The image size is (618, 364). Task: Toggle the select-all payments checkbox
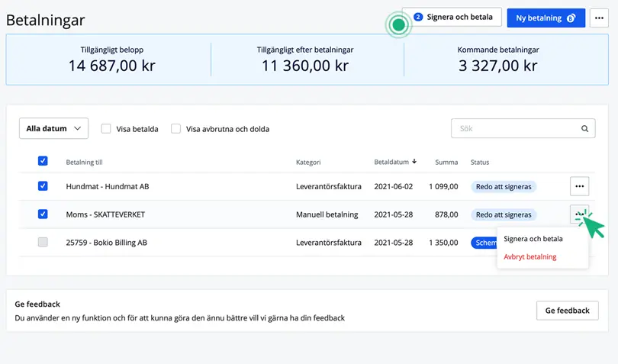pyautogui.click(x=43, y=161)
